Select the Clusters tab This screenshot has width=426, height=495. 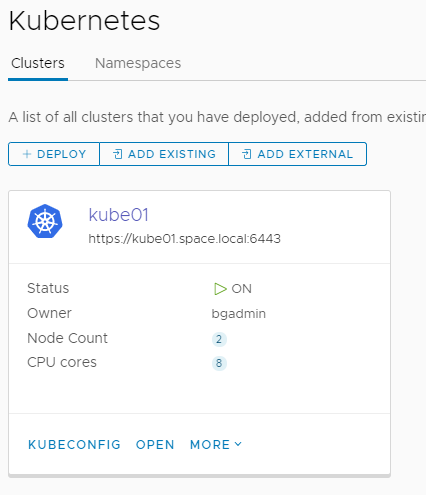tap(38, 63)
